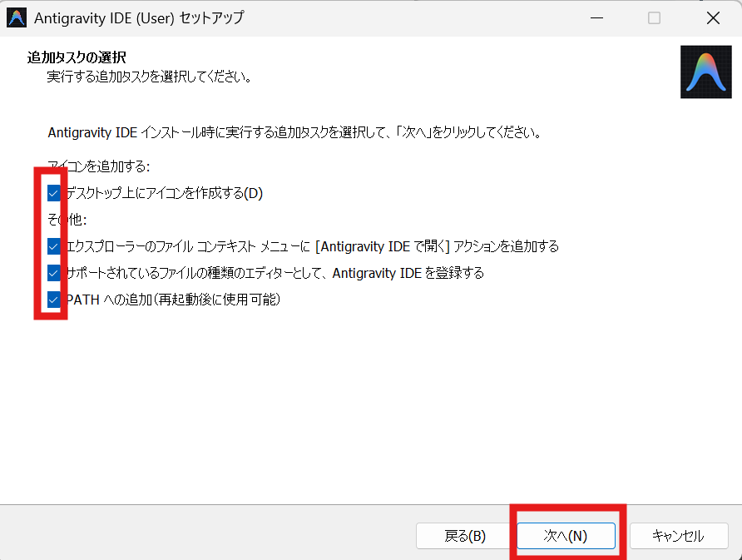Screen dimensions: 742x560
Task: Click the window title 'Antigravity IDE (User) セットアップ'
Action: [139, 18]
